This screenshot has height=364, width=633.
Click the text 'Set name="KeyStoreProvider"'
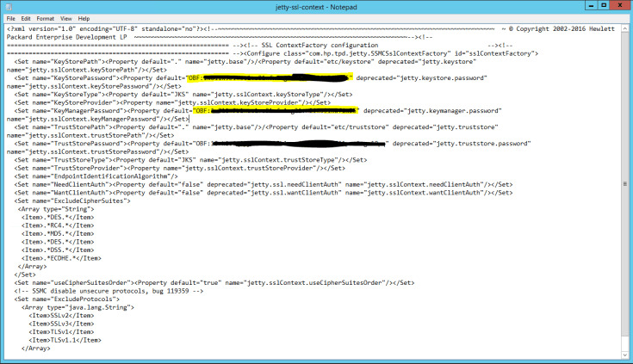coord(67,102)
